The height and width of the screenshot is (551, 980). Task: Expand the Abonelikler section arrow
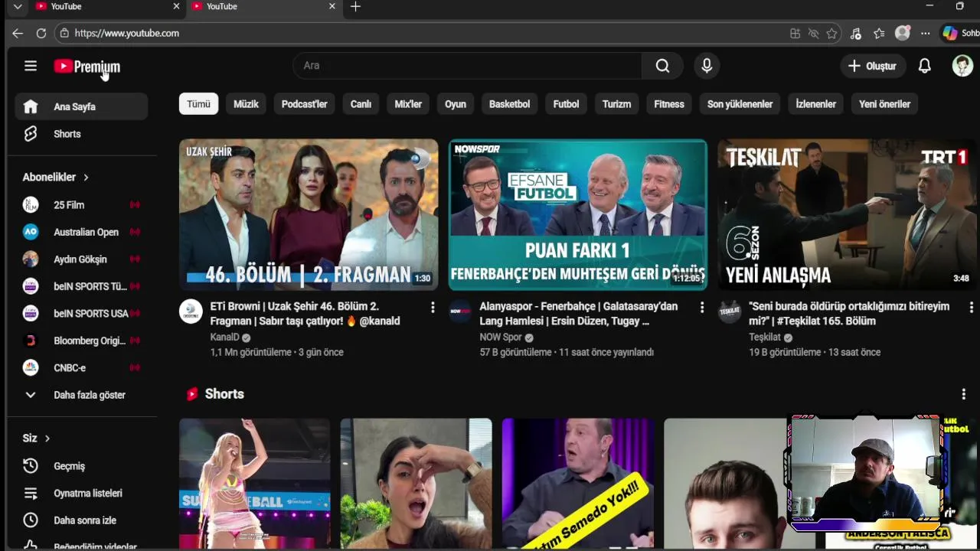coord(86,178)
